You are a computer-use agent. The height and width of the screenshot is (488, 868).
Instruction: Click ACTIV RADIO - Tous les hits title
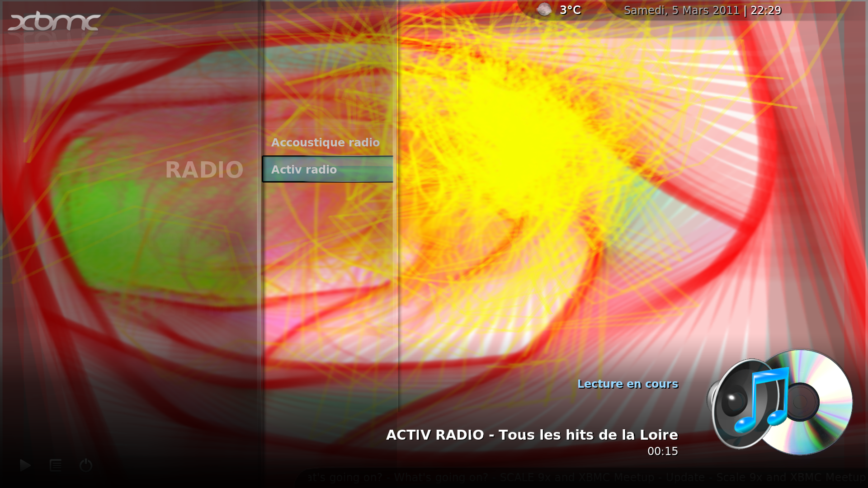(x=532, y=435)
